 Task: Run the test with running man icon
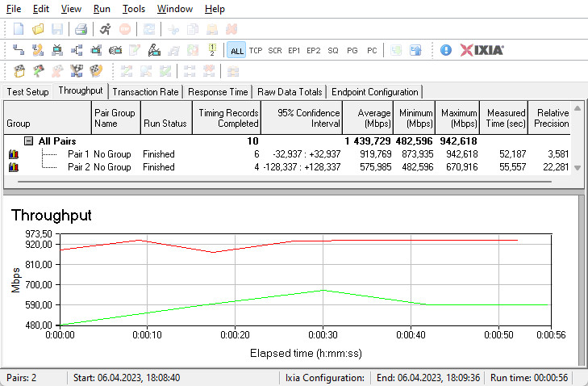(106, 29)
